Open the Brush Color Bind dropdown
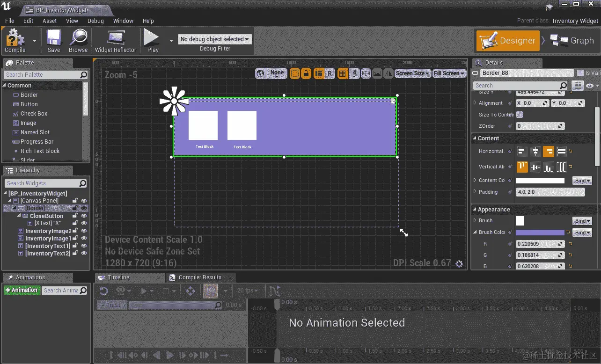The height and width of the screenshot is (364, 601). (x=582, y=233)
